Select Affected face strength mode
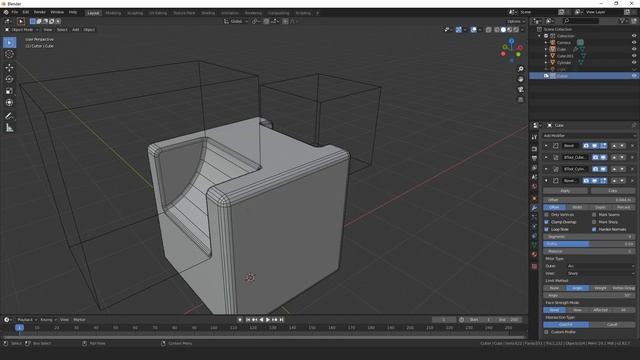This screenshot has height=360, width=640. [x=600, y=310]
